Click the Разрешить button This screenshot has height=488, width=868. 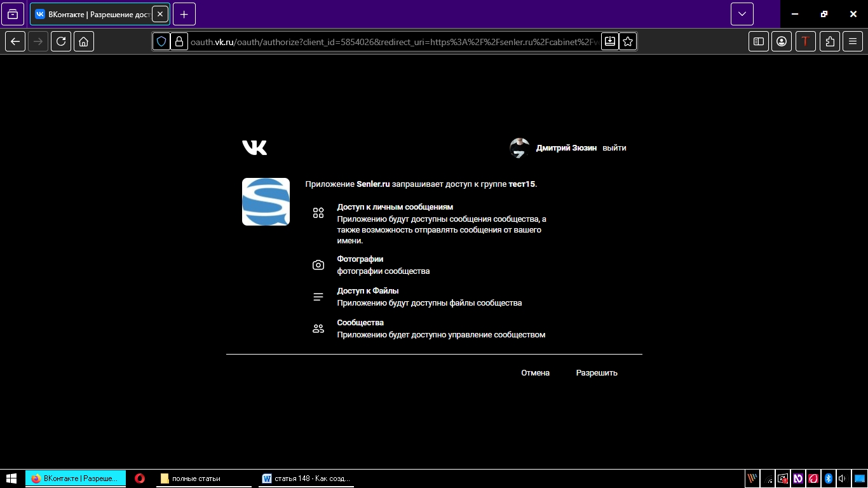click(596, 373)
